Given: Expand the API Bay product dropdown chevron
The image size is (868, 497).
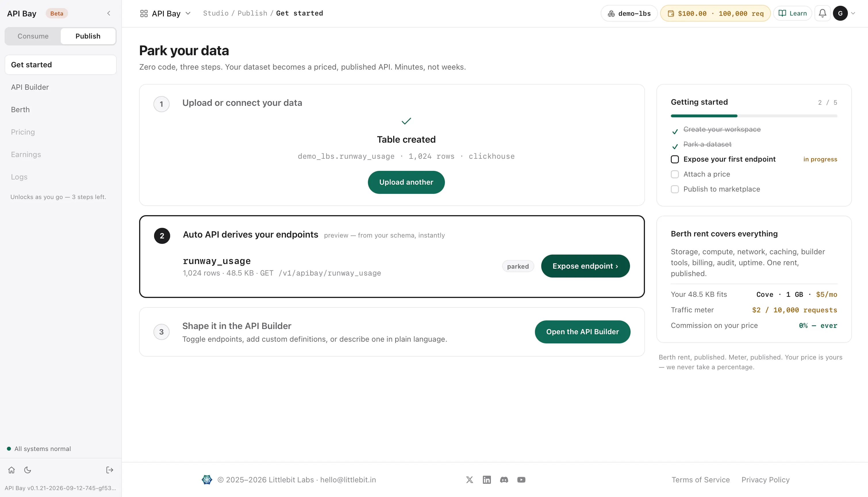Looking at the screenshot, I should click(188, 13).
